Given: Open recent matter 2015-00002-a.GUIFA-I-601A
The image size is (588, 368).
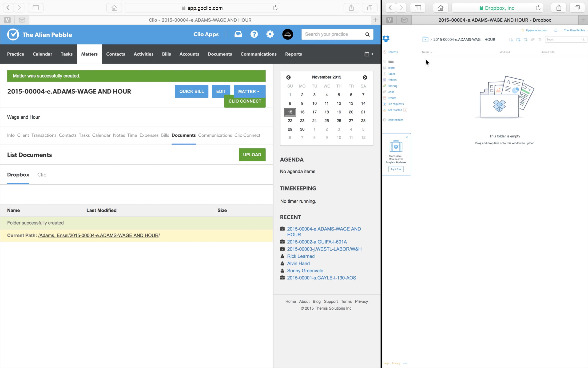Looking at the screenshot, I should click(317, 242).
